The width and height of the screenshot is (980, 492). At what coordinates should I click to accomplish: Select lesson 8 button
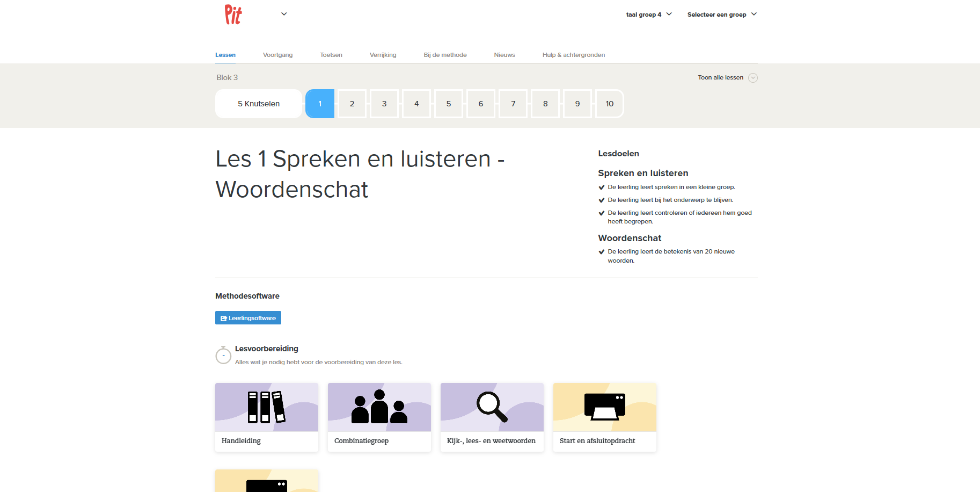[x=545, y=104]
